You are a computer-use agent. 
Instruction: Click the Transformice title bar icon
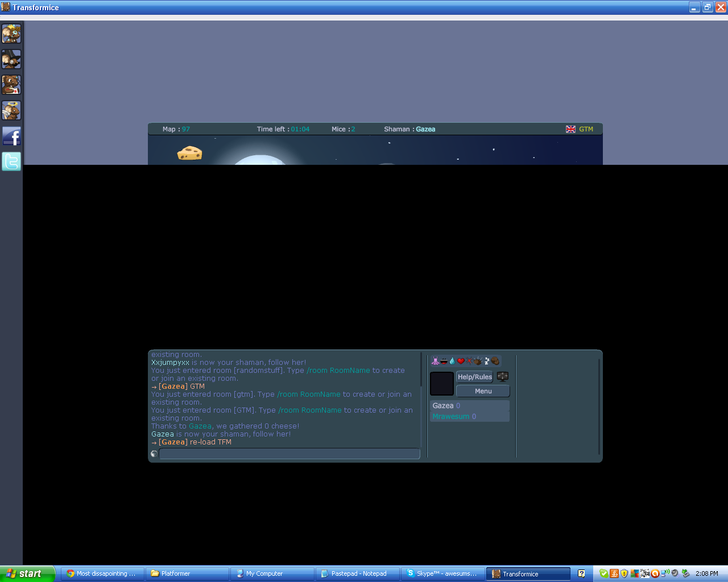[x=6, y=7]
